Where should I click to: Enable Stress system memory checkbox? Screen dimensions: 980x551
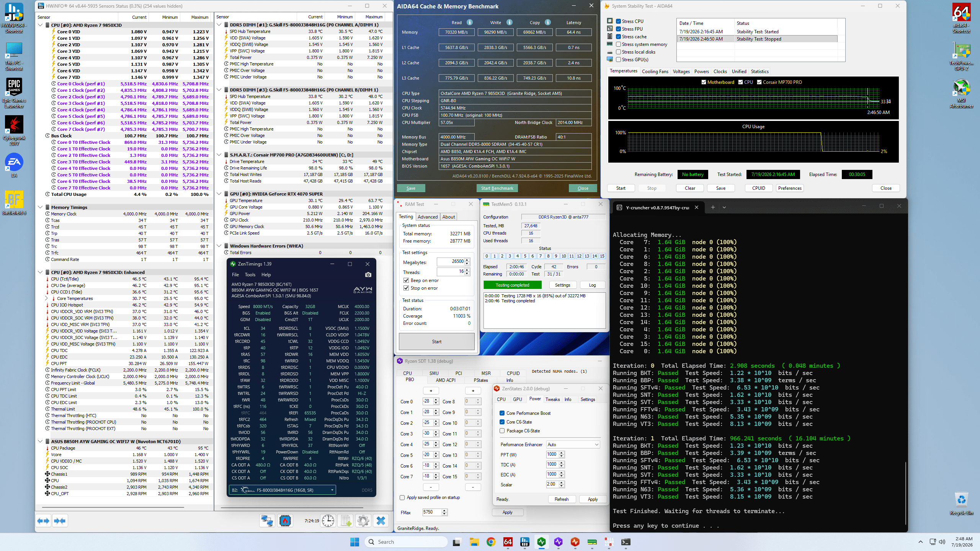tap(618, 44)
